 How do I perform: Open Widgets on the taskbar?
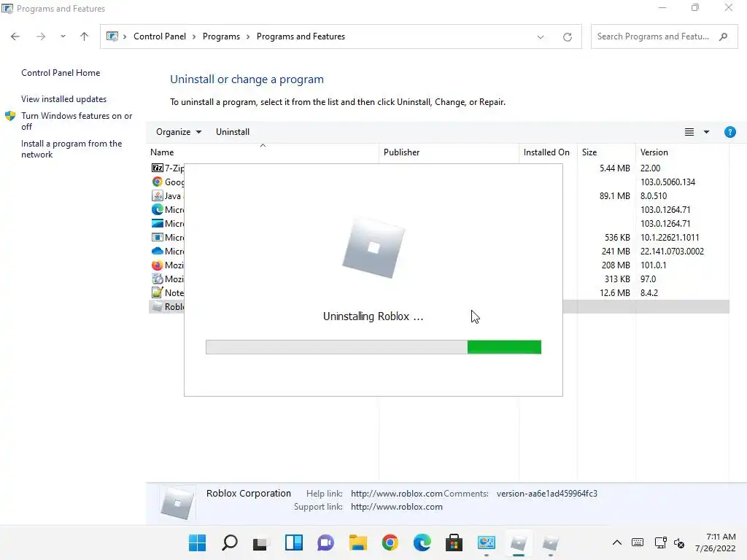293,542
